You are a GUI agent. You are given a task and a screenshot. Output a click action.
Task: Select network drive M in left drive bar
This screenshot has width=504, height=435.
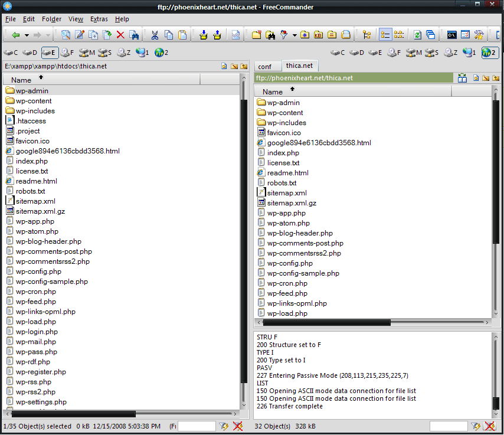click(x=87, y=53)
